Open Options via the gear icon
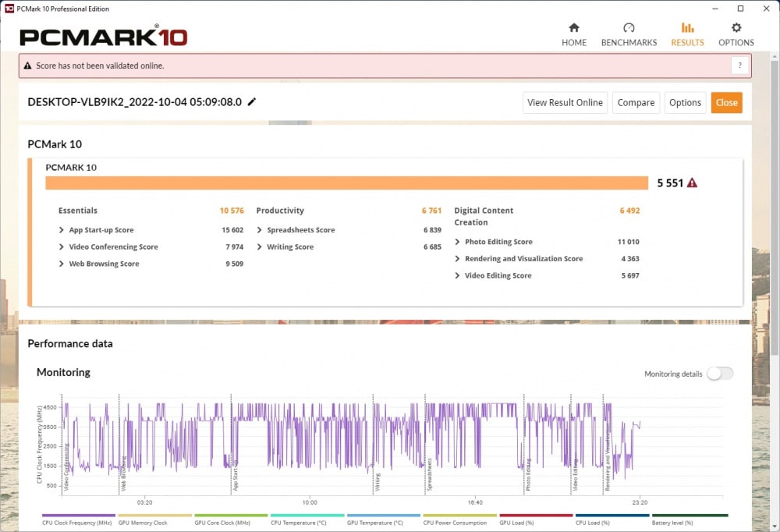The height and width of the screenshot is (532, 780). tap(736, 27)
